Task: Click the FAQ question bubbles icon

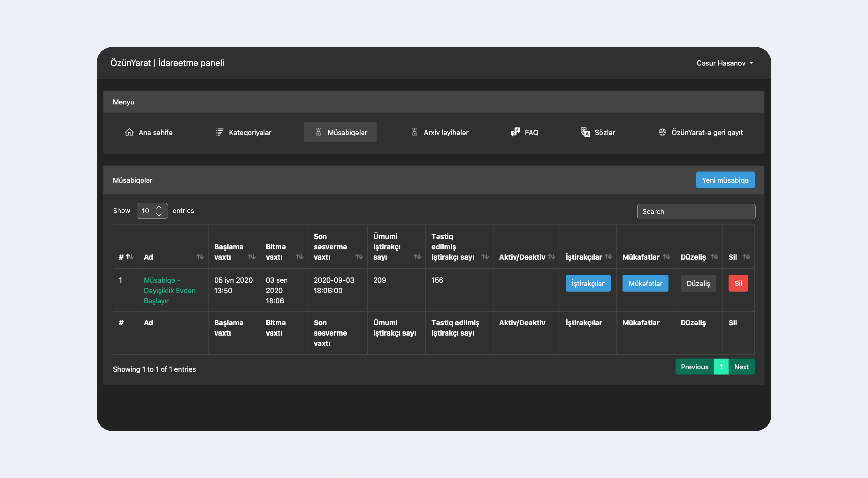Action: 515,132
